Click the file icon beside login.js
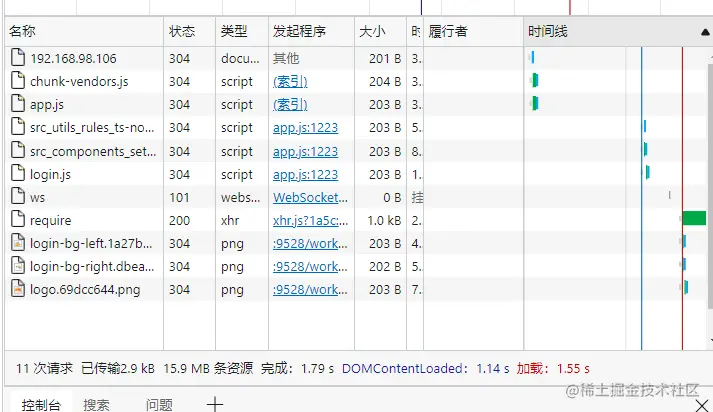Image resolution: width=713 pixels, height=412 pixels. 18,173
